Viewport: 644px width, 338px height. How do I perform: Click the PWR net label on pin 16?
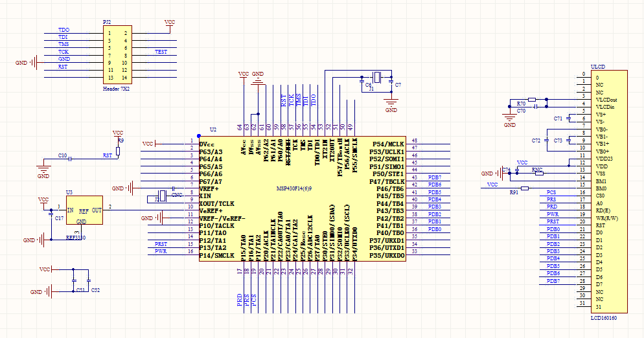pos(161,251)
